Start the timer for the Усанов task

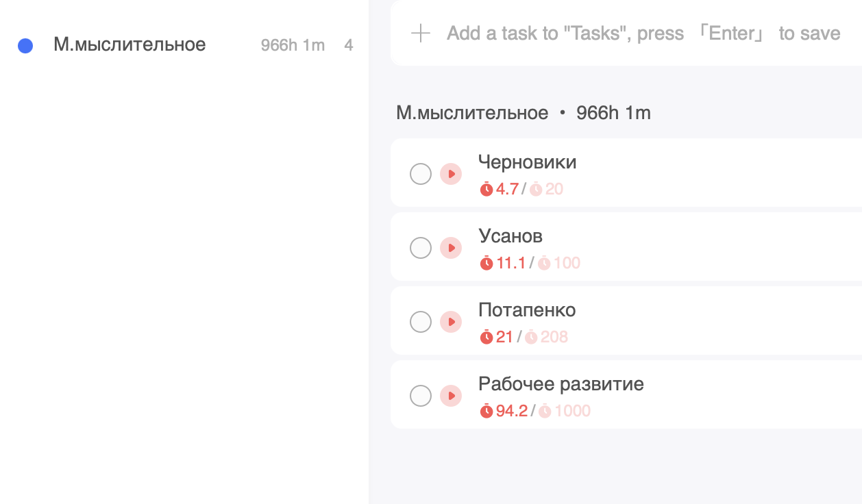pos(451,248)
